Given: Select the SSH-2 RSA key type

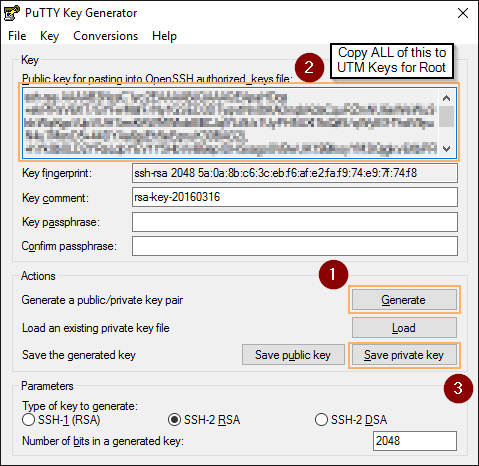Looking at the screenshot, I should [174, 420].
